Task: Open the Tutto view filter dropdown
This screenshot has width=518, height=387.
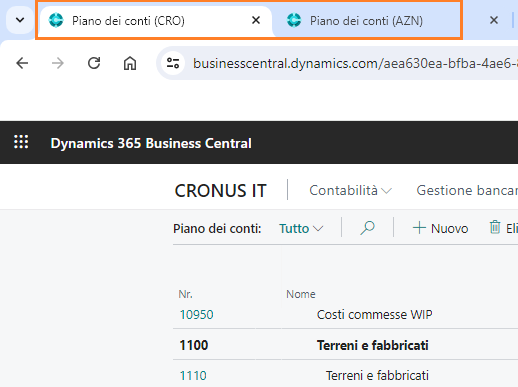Action: tap(301, 229)
